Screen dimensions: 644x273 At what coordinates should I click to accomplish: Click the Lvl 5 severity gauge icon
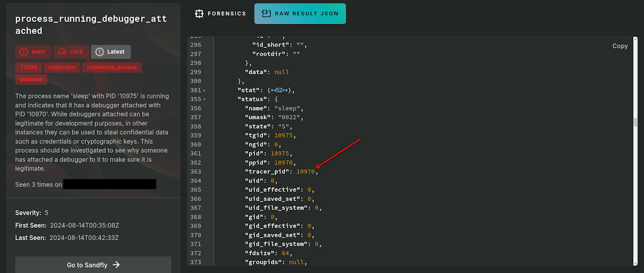point(62,52)
